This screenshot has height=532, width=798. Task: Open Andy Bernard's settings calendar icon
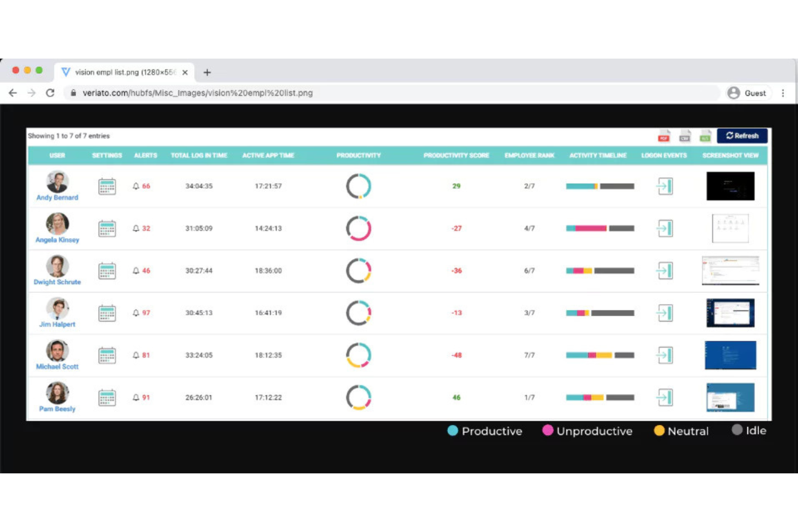(x=106, y=185)
